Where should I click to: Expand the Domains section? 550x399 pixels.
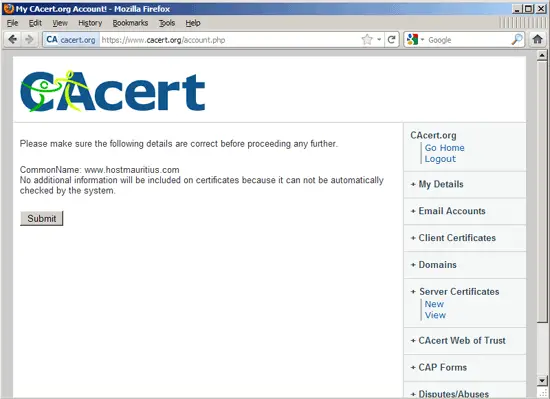[434, 265]
